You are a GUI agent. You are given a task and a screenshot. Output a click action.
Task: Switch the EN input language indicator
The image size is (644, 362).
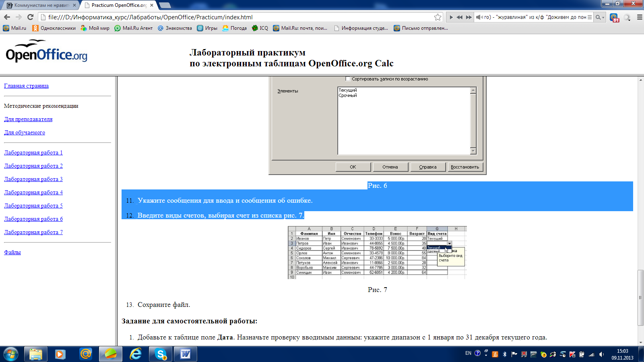pyautogui.click(x=468, y=353)
